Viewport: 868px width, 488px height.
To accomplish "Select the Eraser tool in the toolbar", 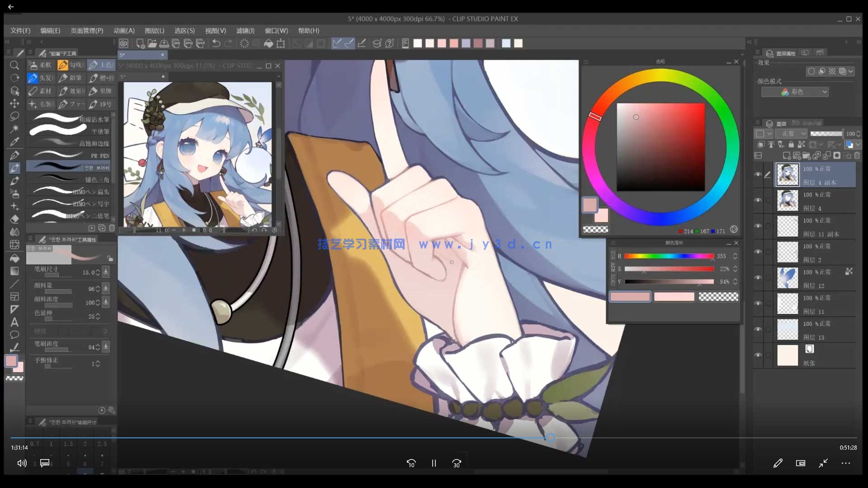I will pyautogui.click(x=14, y=219).
